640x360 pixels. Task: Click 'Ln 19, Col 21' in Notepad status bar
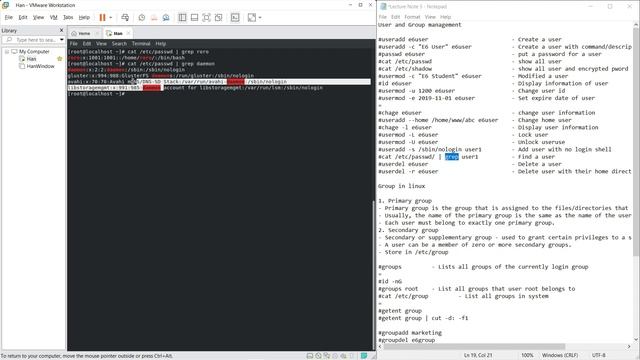pyautogui.click(x=478, y=355)
